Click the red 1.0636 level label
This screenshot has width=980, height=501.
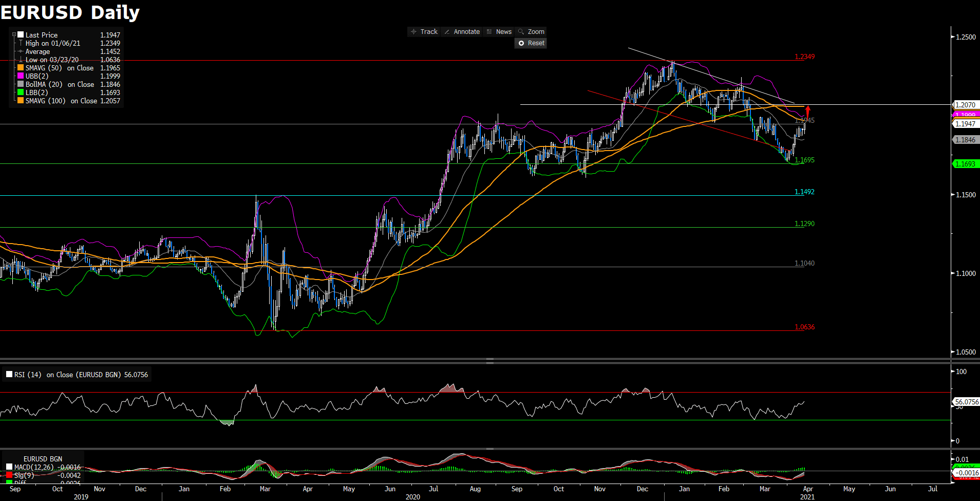[x=804, y=327]
